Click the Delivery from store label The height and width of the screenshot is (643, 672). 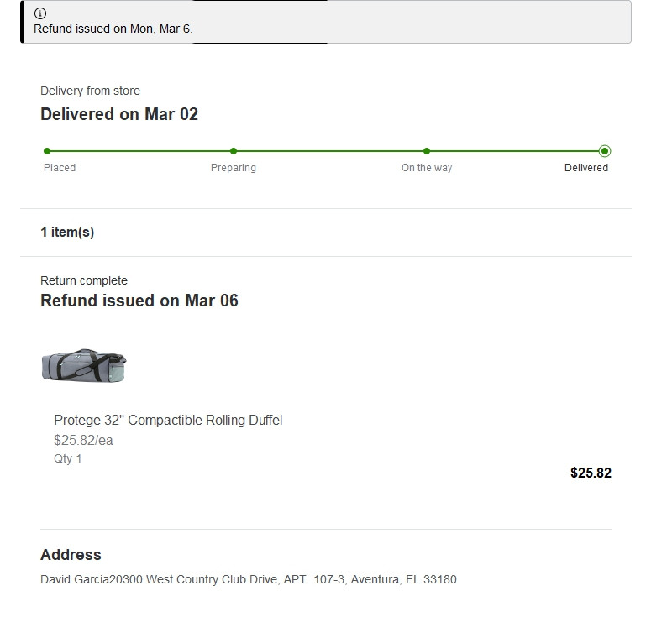click(90, 91)
